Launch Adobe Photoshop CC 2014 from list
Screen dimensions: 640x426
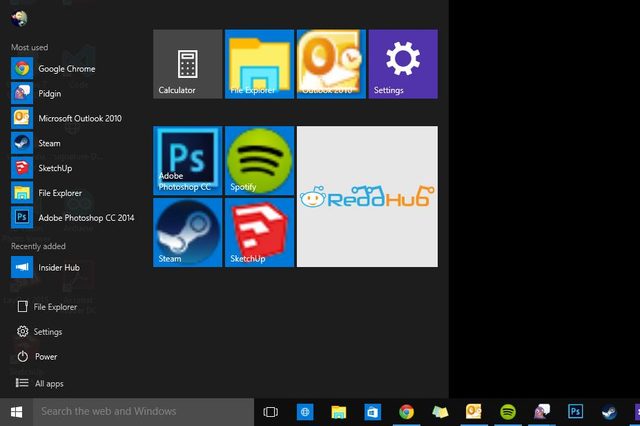tap(73, 218)
